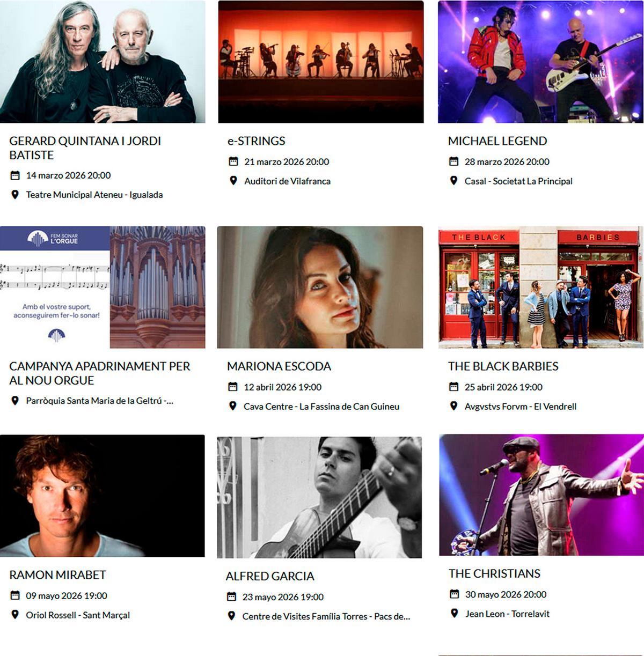Select the Ramon Mirabet portrait image
This screenshot has height=656, width=644.
tap(102, 496)
